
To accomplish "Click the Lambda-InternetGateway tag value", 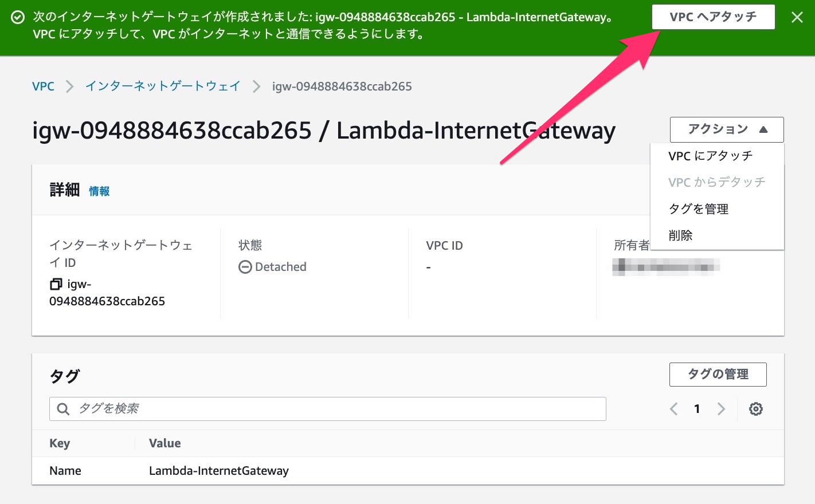I will (218, 470).
